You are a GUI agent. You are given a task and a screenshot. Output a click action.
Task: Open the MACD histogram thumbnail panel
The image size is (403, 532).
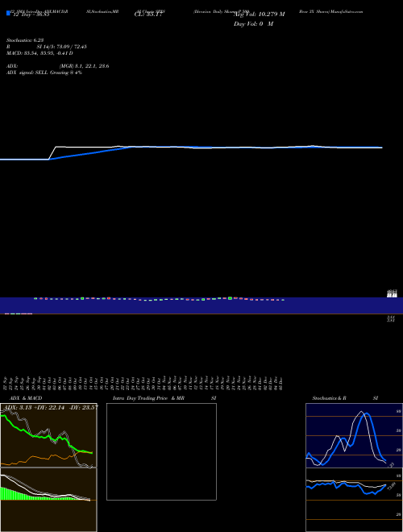[x=48, y=500]
